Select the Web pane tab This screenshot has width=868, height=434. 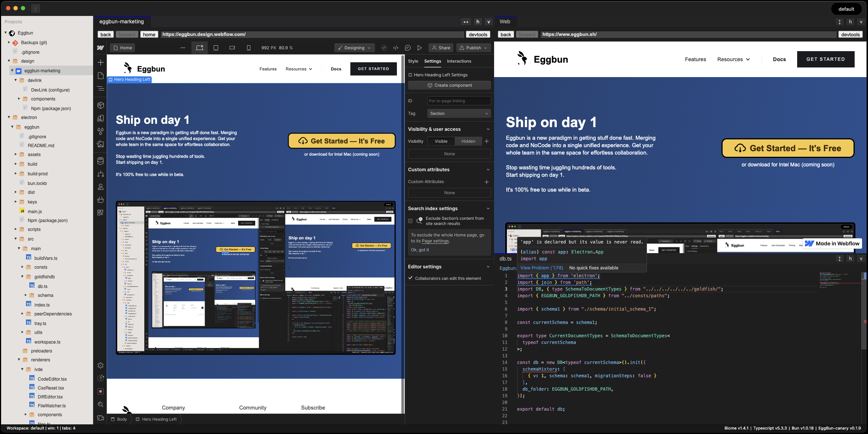tap(505, 21)
